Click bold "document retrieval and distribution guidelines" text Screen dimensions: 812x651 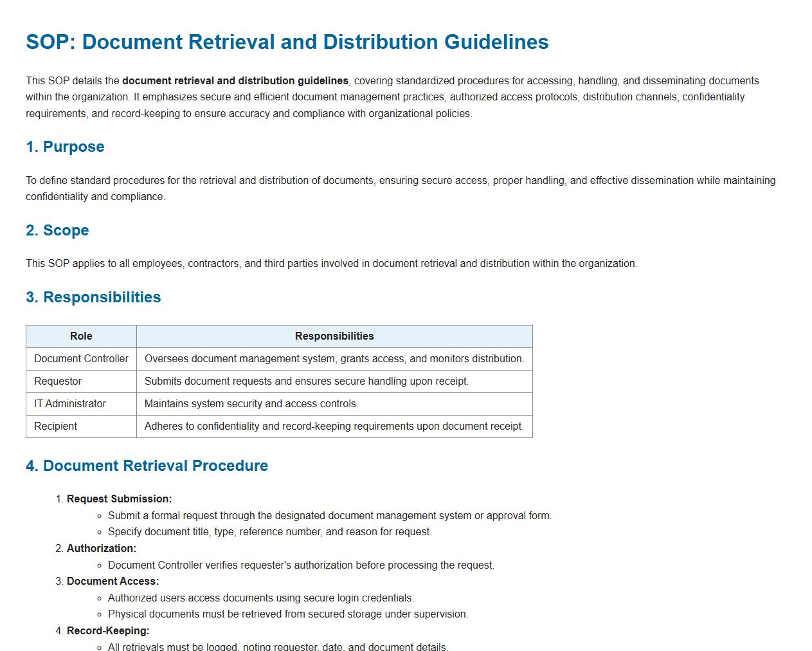(235, 81)
